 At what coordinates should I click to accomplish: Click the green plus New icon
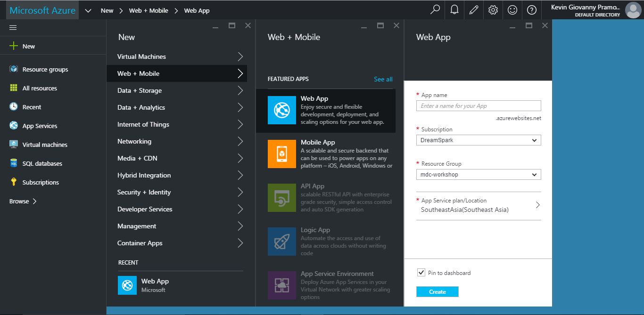[x=14, y=46]
